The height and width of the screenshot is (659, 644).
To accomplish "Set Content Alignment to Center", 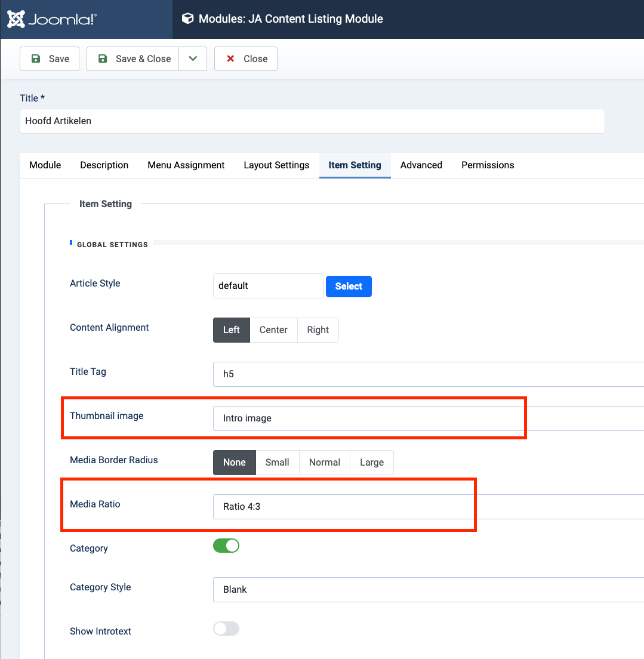I will pyautogui.click(x=273, y=330).
